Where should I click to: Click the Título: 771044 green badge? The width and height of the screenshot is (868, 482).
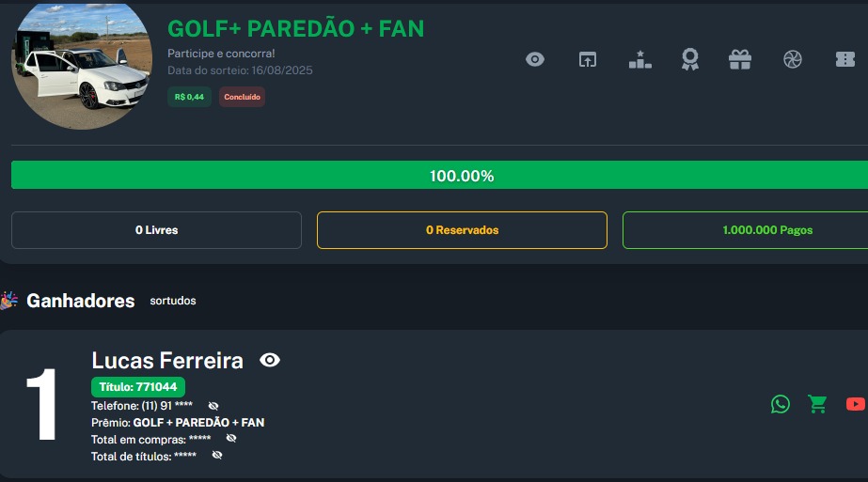[x=138, y=386]
